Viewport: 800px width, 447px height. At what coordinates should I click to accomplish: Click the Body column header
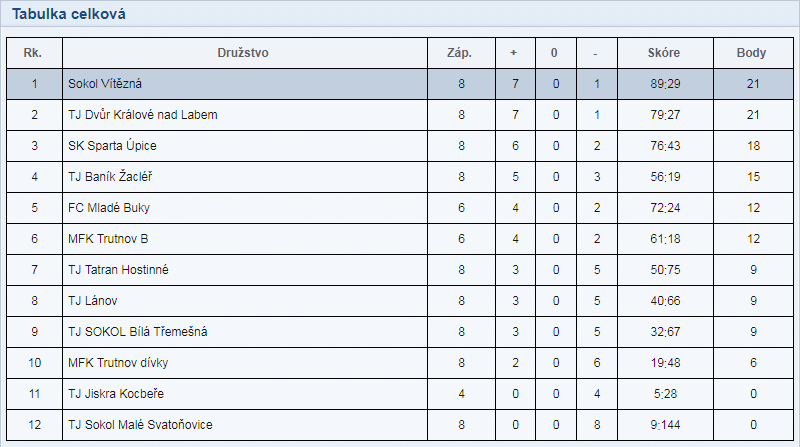pos(751,53)
